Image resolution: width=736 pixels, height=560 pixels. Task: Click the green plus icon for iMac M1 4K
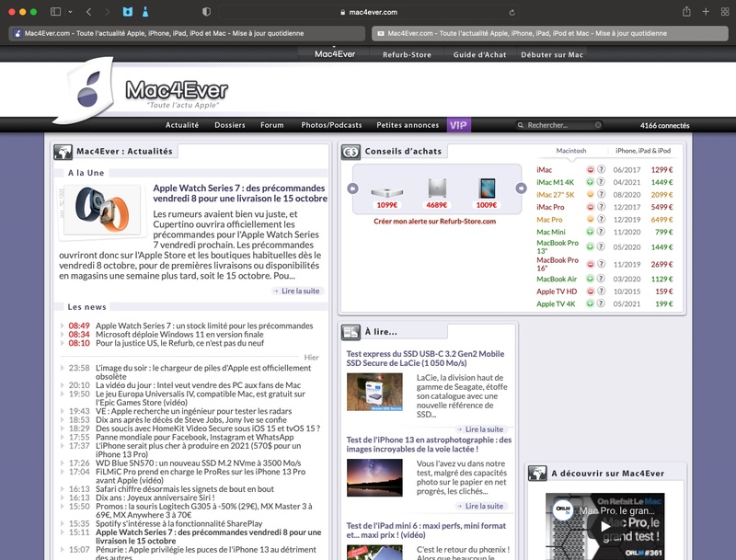[x=591, y=182]
